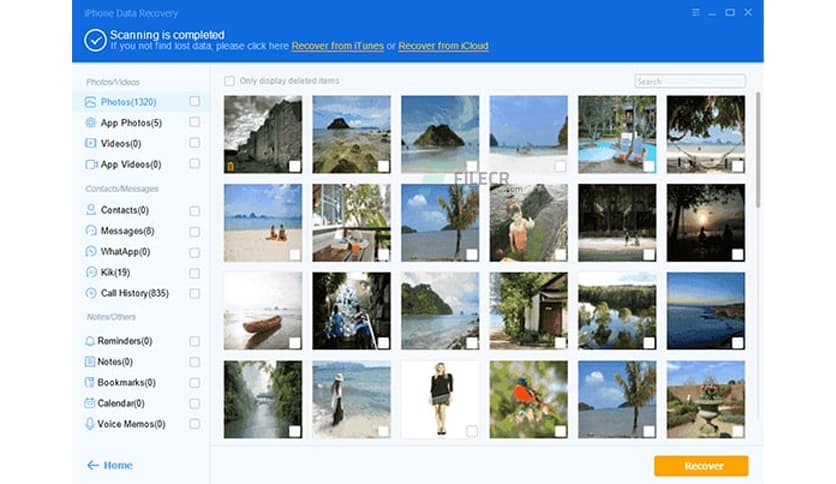Select the swimming pool resort thumbnail
Image resolution: width=836 pixels, height=484 pixels.
pos(617,134)
